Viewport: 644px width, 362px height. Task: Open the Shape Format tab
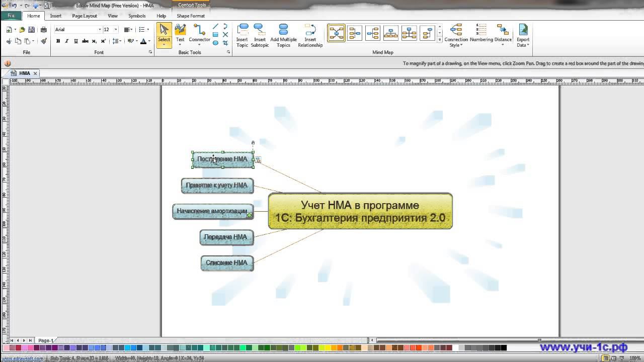[x=191, y=16]
